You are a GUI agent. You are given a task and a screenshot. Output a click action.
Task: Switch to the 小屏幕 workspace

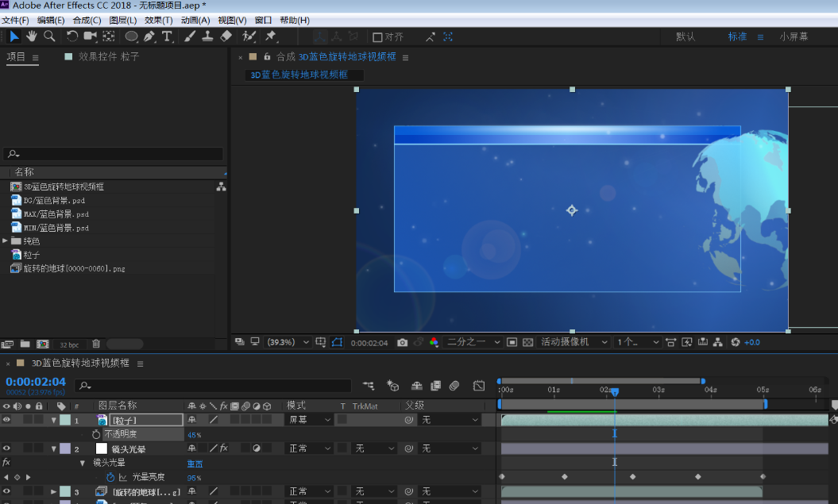(x=794, y=37)
